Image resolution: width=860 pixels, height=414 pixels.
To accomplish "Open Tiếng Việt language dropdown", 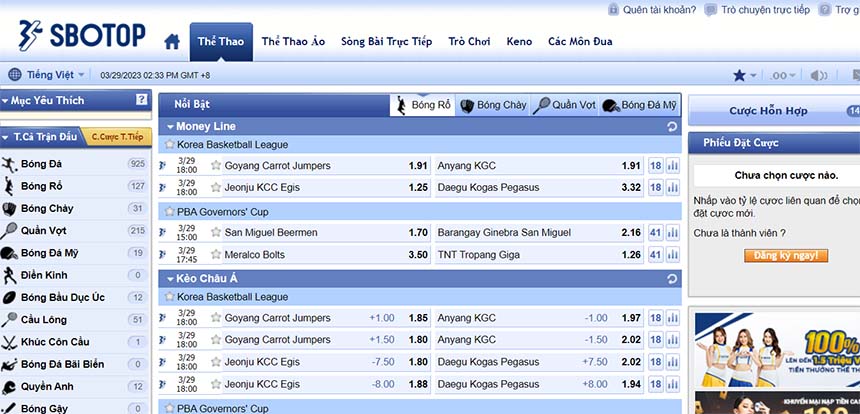I will point(55,75).
